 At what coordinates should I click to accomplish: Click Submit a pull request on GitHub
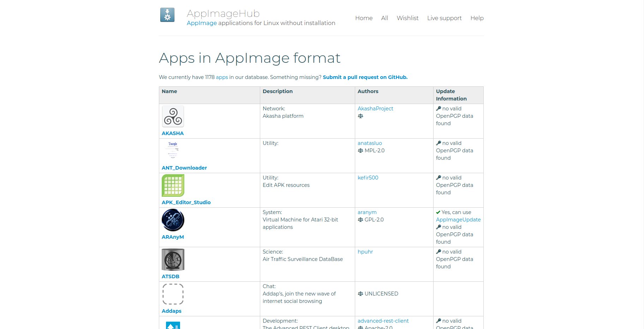point(365,77)
